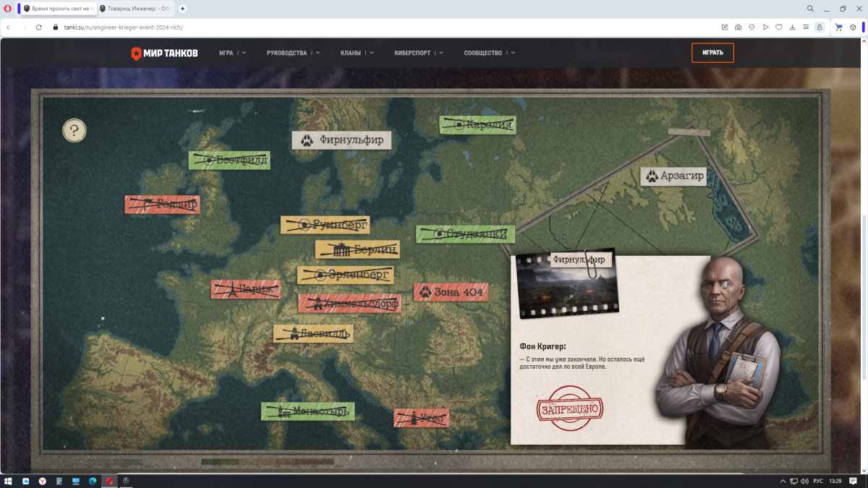Select the Фирнульфир map label

coord(341,140)
